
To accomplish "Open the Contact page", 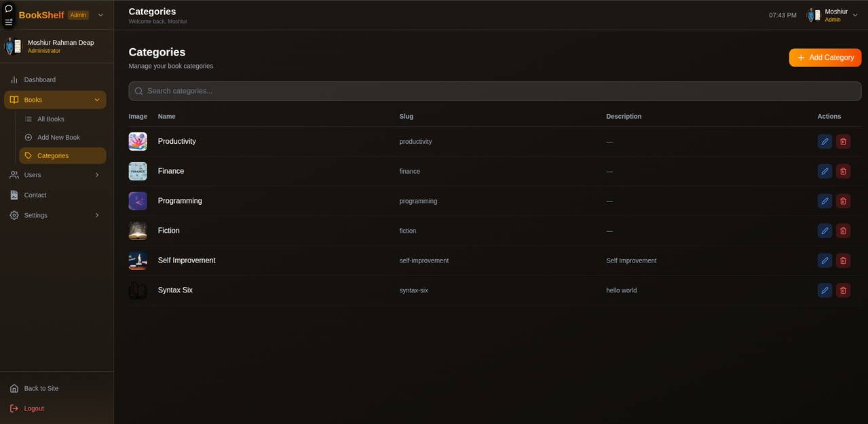I will click(x=56, y=195).
